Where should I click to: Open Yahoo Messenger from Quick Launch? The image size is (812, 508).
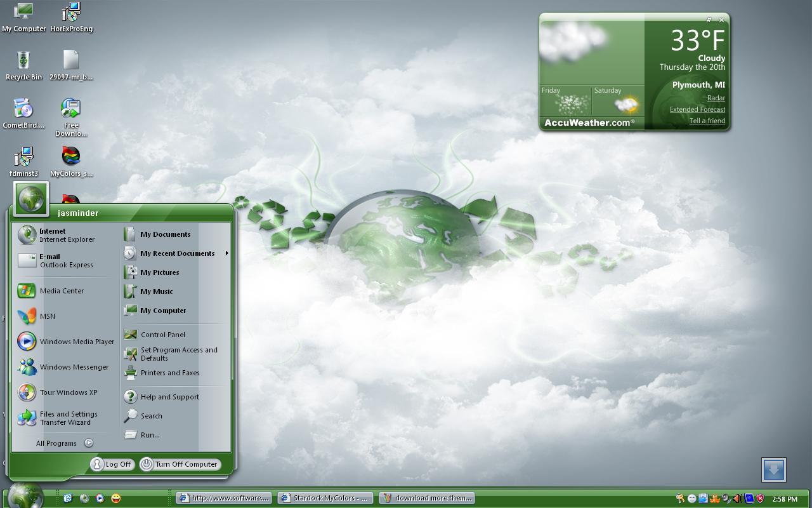tap(116, 498)
